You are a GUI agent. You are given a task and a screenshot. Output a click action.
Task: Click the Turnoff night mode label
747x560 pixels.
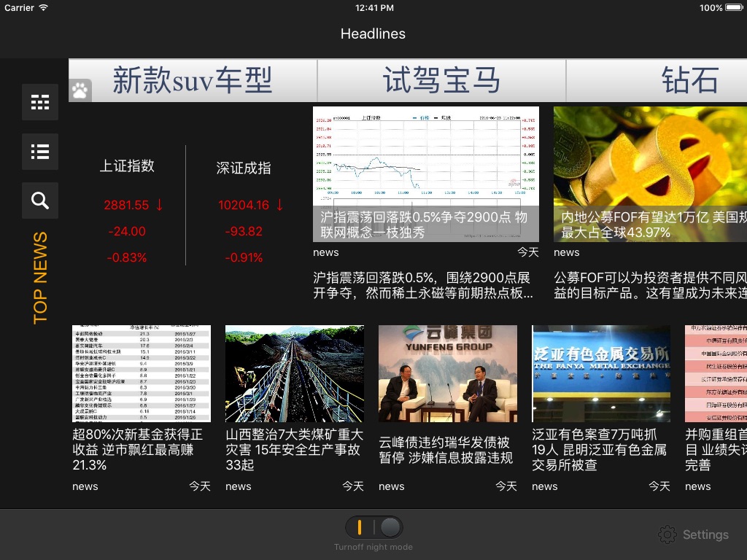[x=373, y=547]
